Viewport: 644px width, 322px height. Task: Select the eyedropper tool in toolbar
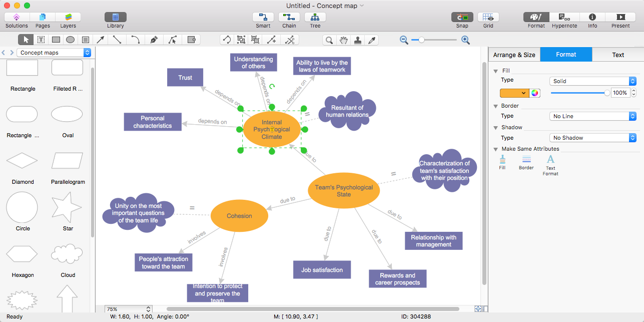pyautogui.click(x=372, y=40)
